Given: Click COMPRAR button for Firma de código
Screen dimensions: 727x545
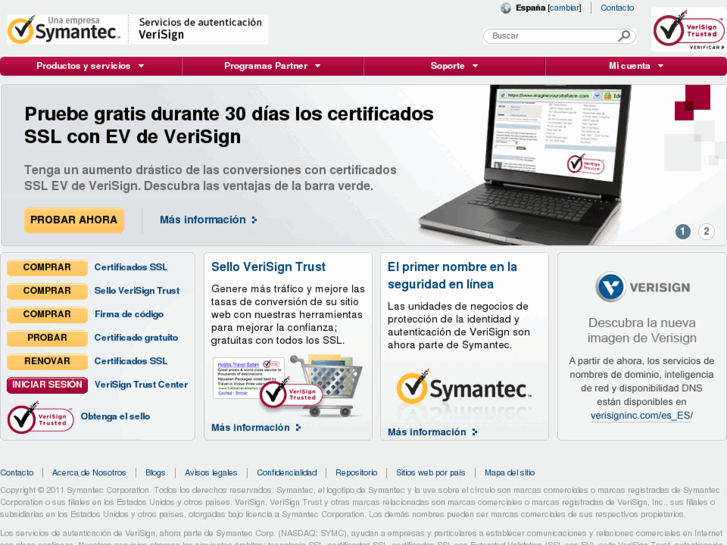Looking at the screenshot, I should point(47,314).
